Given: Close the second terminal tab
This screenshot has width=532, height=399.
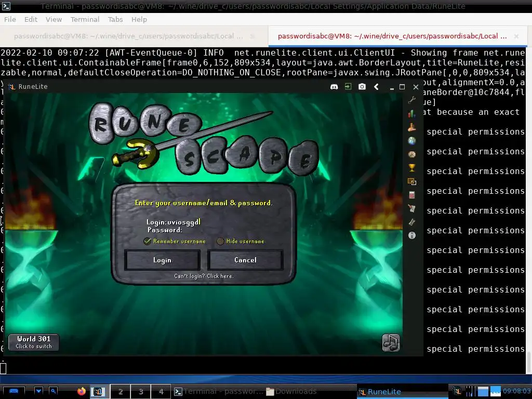Looking at the screenshot, I should (x=516, y=36).
